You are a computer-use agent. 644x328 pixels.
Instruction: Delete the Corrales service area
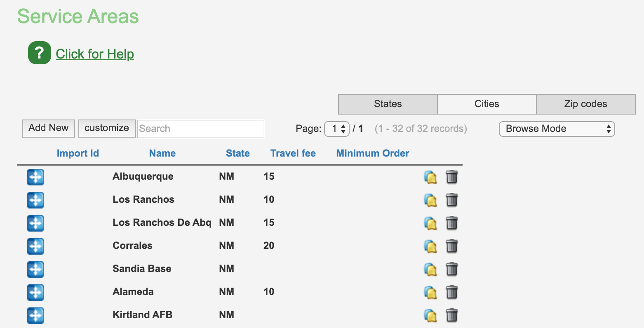click(x=452, y=246)
